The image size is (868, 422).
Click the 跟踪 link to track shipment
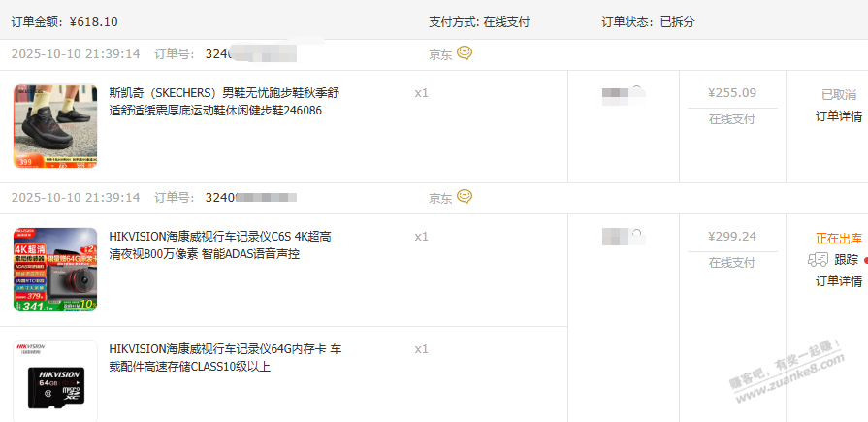[x=846, y=259]
